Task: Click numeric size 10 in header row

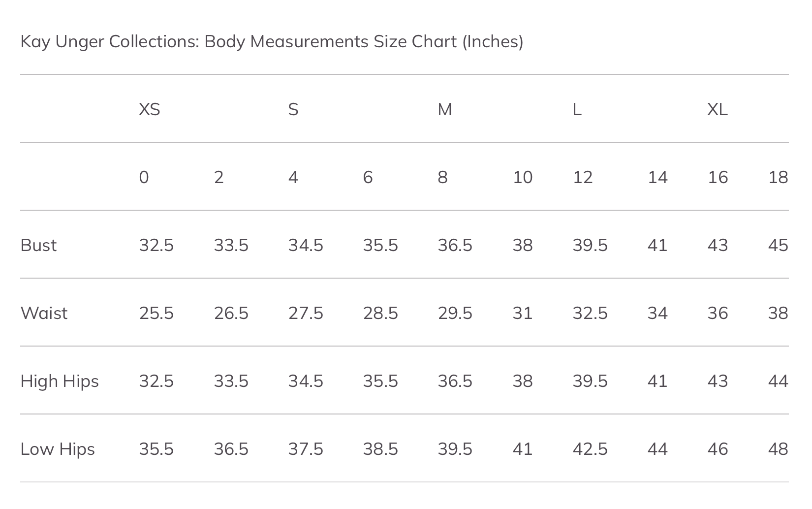Action: (523, 177)
